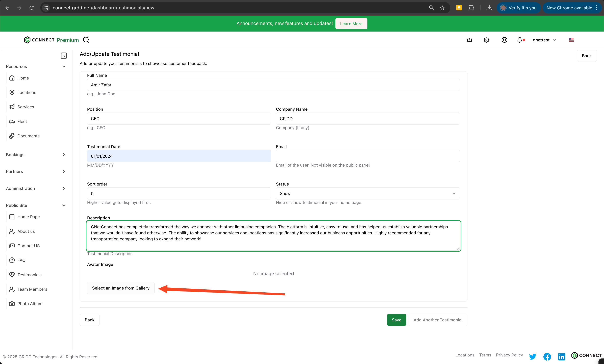The image size is (604, 364).
Task: Click the US flag language icon
Action: point(571,40)
